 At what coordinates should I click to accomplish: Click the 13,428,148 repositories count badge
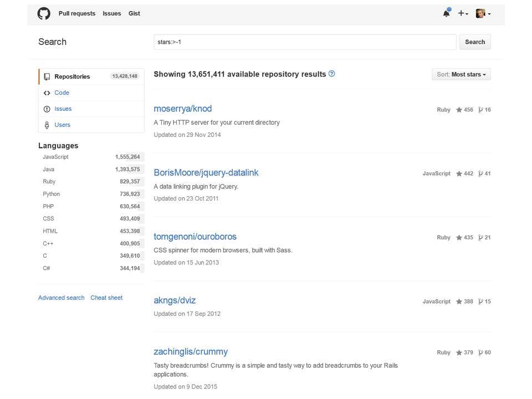tap(125, 76)
